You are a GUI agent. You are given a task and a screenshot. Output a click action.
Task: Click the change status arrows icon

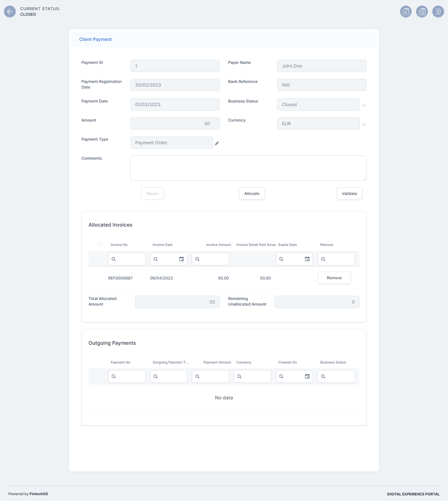tap(438, 12)
